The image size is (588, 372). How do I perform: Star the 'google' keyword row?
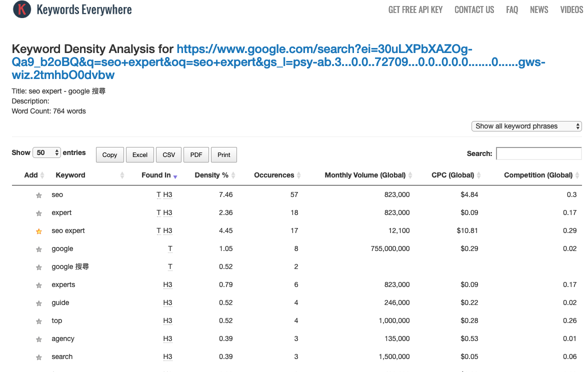[39, 249]
